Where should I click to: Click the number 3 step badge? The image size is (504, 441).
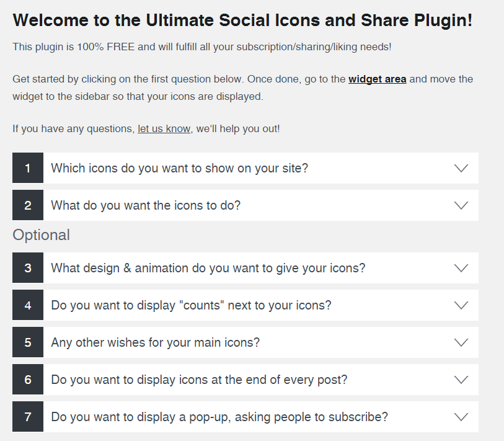click(28, 268)
